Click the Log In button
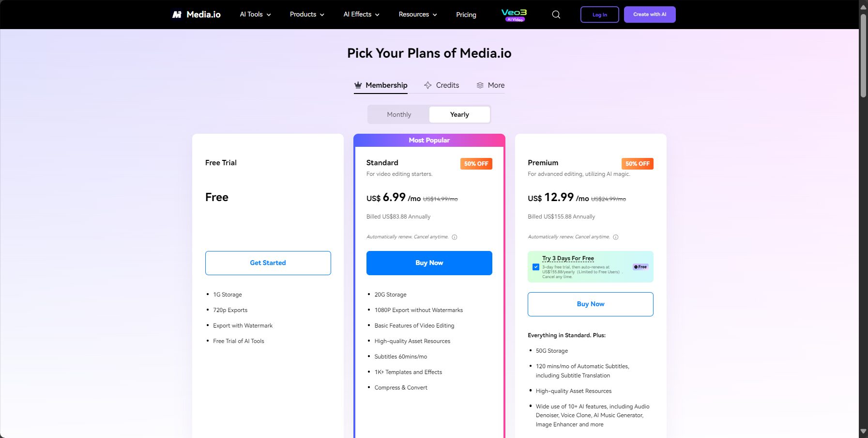The height and width of the screenshot is (438, 868). [600, 15]
